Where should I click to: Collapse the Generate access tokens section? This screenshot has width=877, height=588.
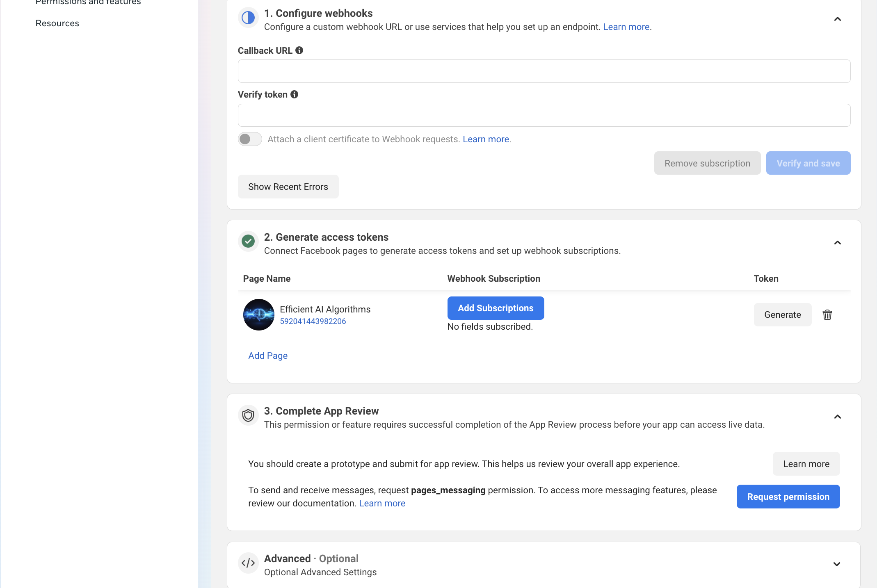click(x=838, y=243)
